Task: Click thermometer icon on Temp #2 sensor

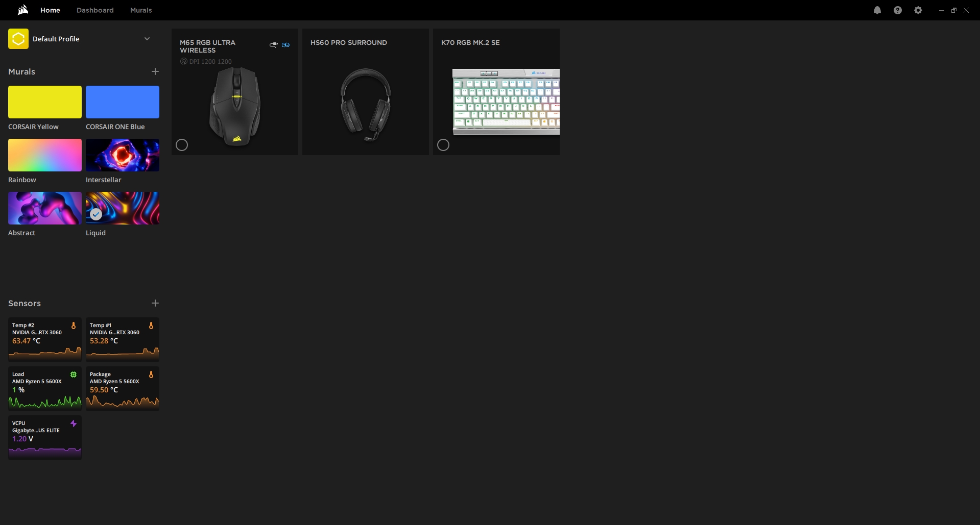Action: (74, 326)
